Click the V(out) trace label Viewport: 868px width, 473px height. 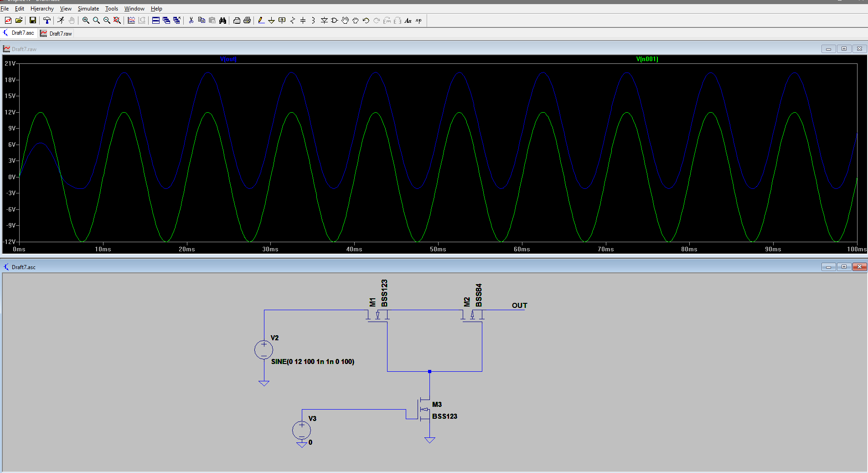(x=228, y=59)
